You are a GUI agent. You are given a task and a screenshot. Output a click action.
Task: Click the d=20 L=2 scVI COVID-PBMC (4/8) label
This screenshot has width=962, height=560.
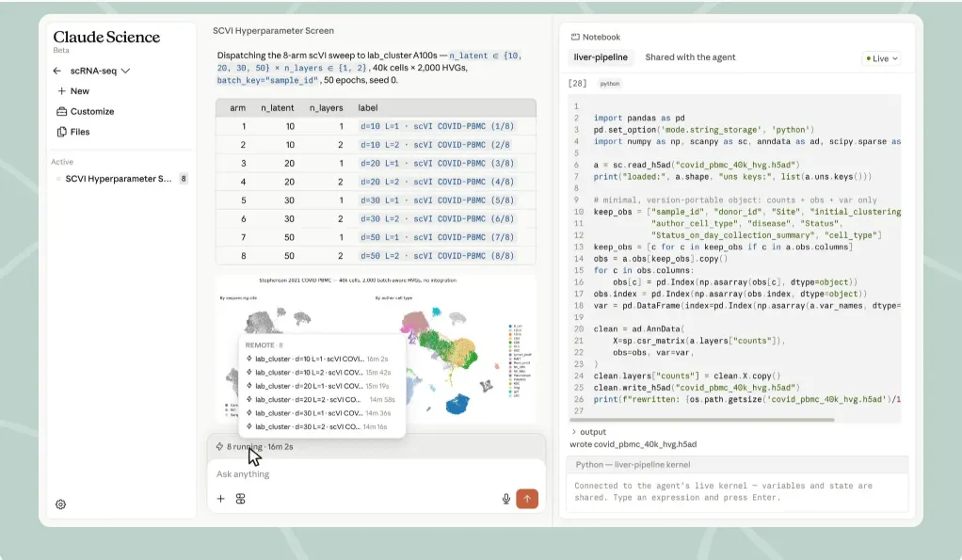(x=437, y=182)
